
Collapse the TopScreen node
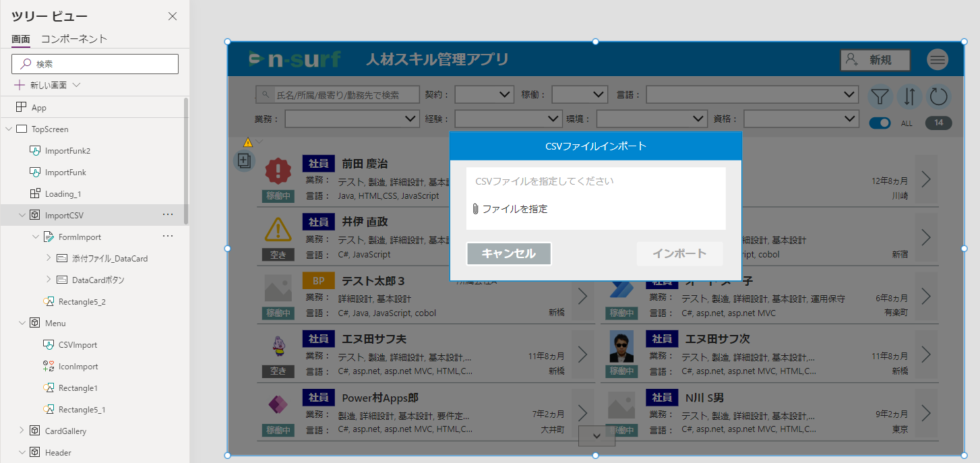tap(8, 129)
